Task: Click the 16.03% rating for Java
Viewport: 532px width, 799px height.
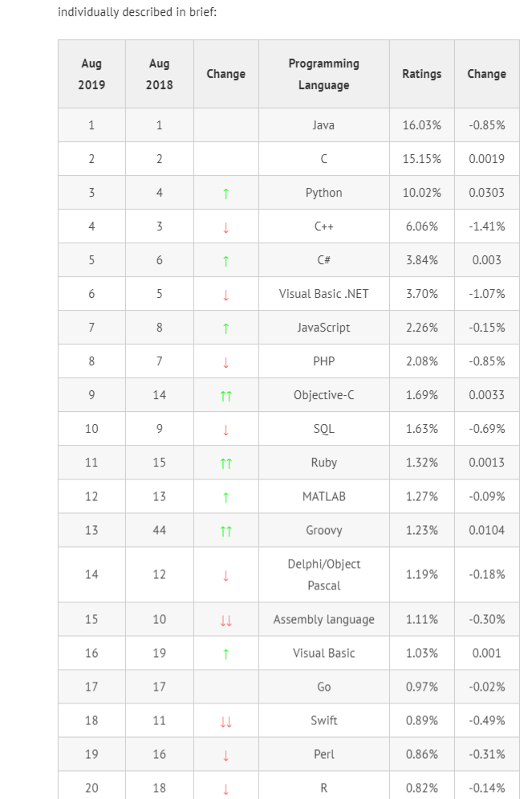Action: click(421, 124)
